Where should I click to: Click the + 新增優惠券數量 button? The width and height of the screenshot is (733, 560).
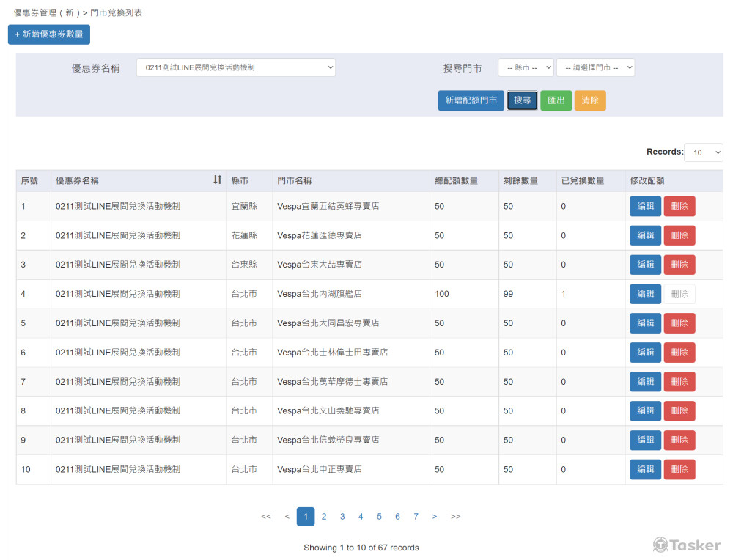point(49,34)
